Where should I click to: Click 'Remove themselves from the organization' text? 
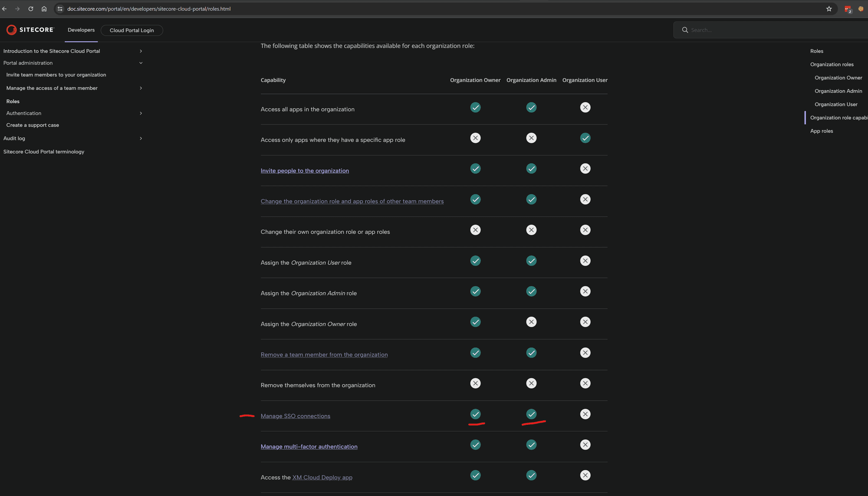pos(318,385)
